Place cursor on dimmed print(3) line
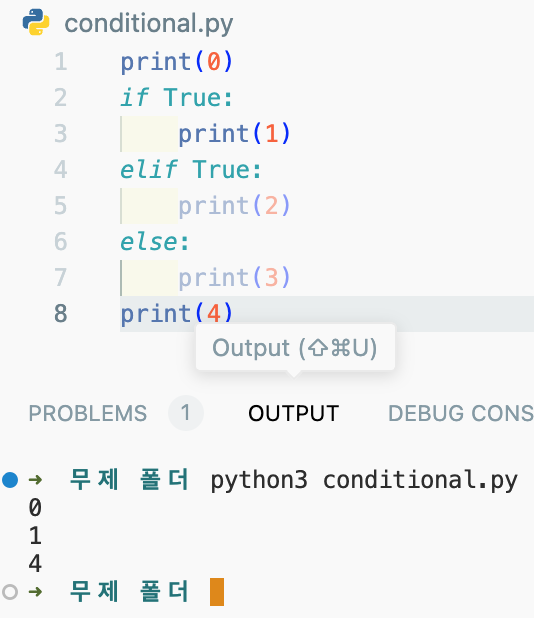Viewport: 534px width, 618px height. (x=234, y=278)
